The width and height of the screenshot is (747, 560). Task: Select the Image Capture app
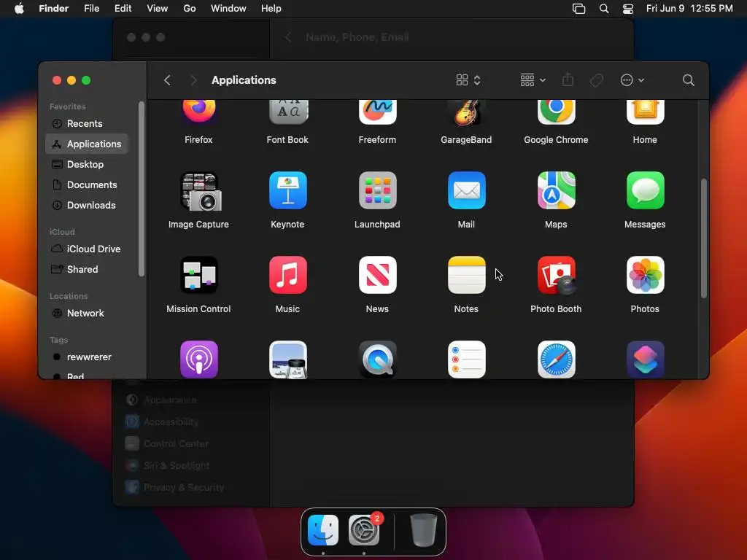click(200, 192)
